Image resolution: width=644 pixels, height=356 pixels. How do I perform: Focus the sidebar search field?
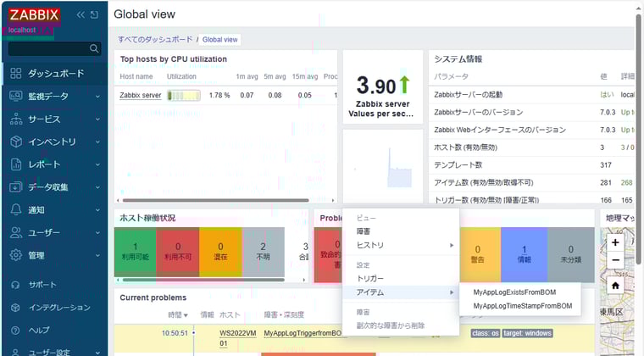(54, 48)
